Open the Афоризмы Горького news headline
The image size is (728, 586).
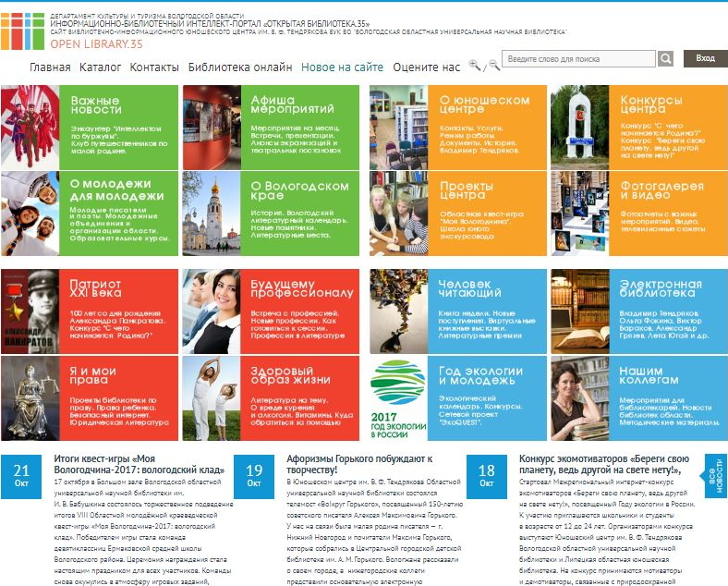[x=359, y=464]
